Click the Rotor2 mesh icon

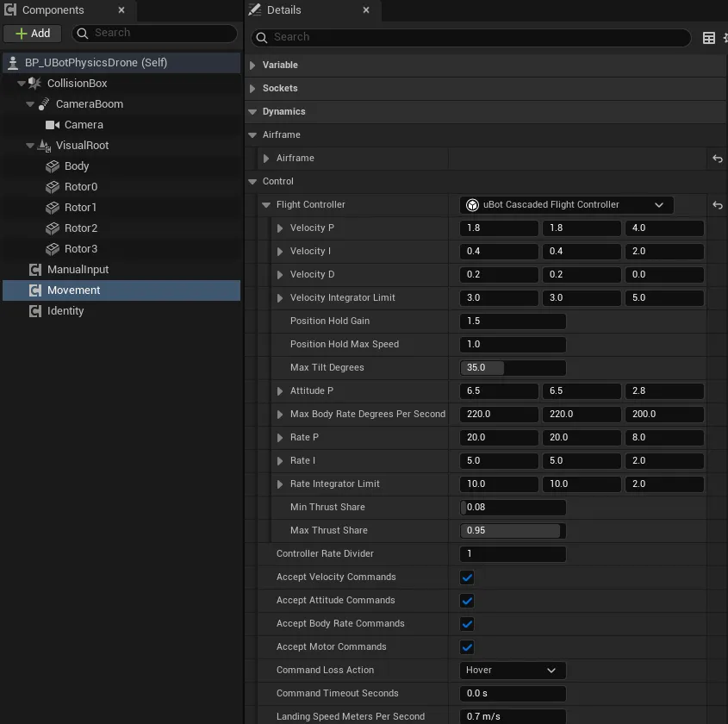pyautogui.click(x=53, y=228)
